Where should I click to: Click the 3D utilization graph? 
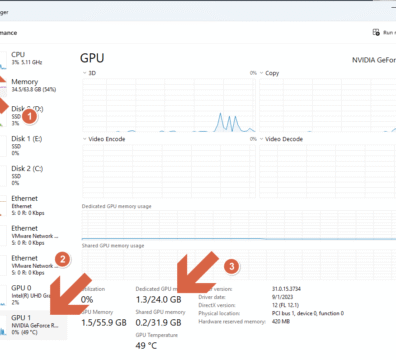pos(169,105)
